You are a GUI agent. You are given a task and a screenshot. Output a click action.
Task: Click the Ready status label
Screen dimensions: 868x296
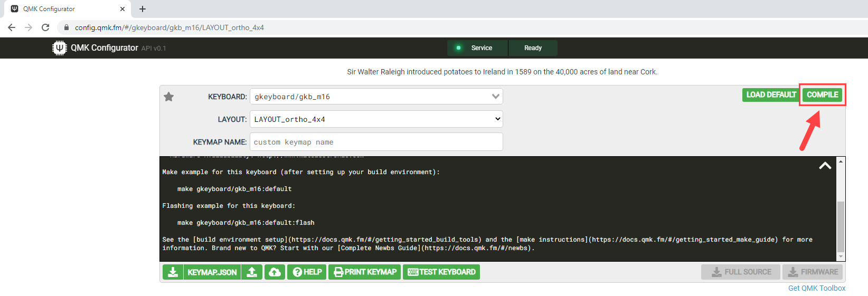tap(533, 48)
